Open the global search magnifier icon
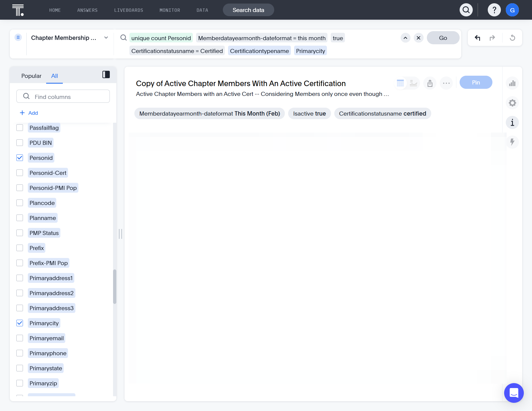Image resolution: width=532 pixels, height=411 pixels. pyautogui.click(x=466, y=10)
